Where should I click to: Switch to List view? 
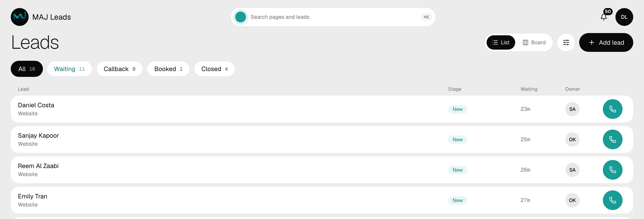(x=501, y=42)
